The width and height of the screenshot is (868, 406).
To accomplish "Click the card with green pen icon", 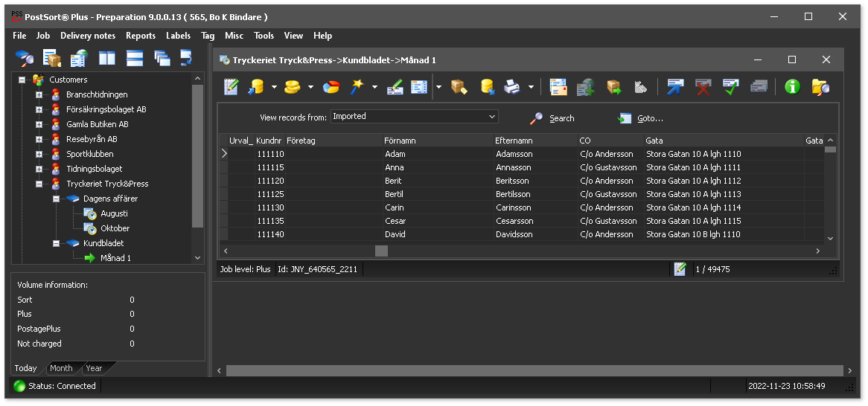I will tap(395, 87).
